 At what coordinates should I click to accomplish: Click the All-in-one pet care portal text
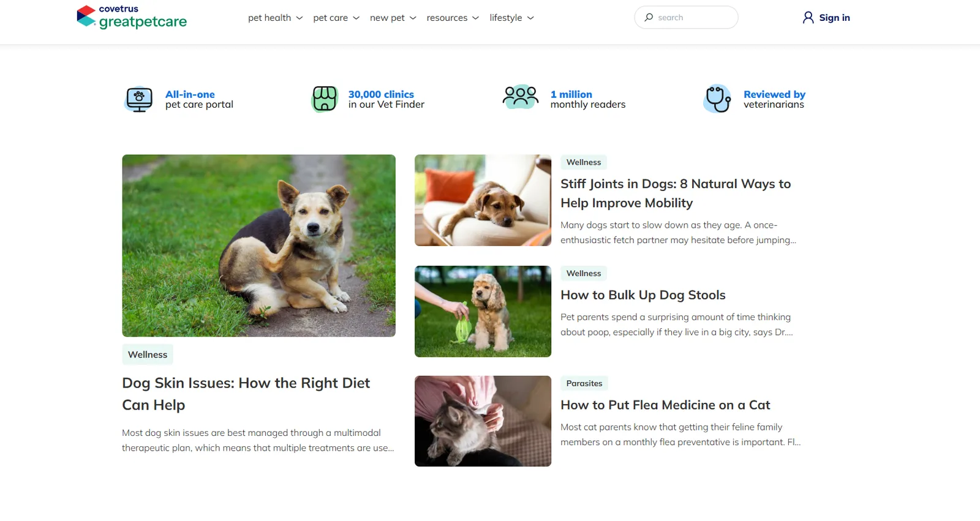(199, 99)
